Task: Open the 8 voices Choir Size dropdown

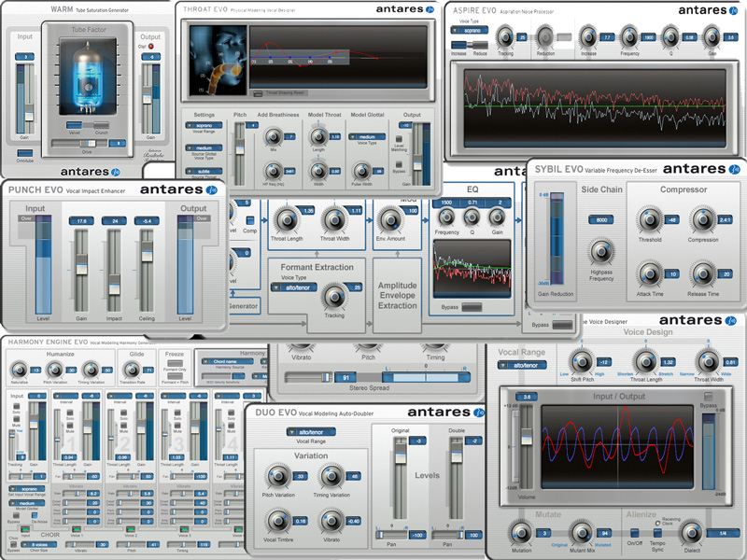Action: [x=39, y=544]
